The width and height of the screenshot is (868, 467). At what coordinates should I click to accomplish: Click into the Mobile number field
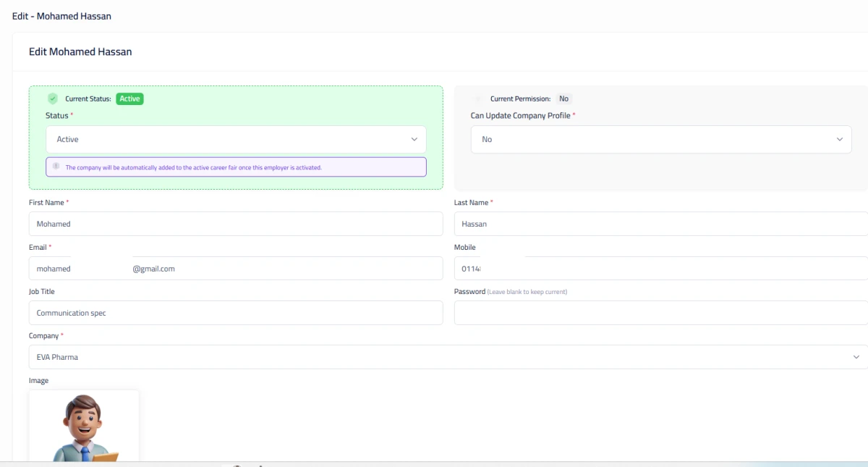click(x=660, y=269)
